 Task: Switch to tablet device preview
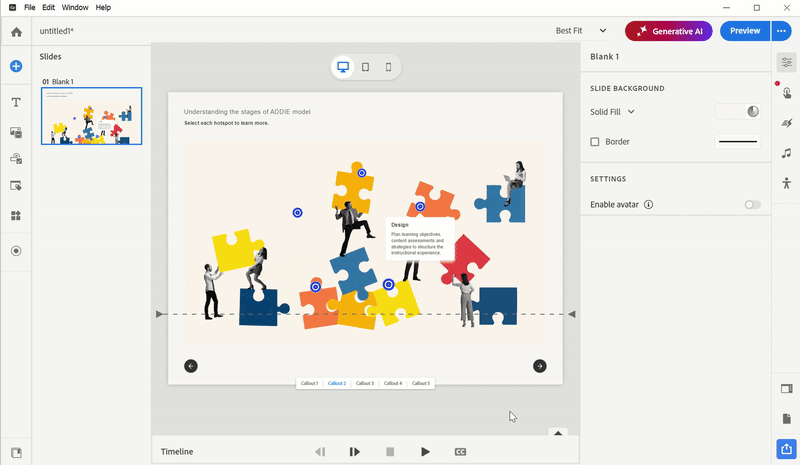click(365, 67)
